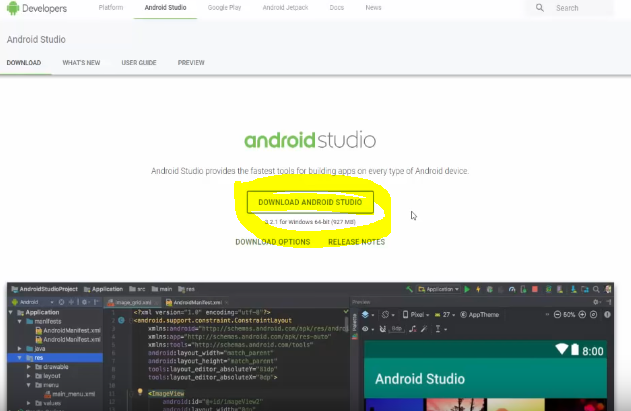The height and width of the screenshot is (411, 631).
Task: Toggle the autoconnect magnet icon
Action: pos(383,329)
